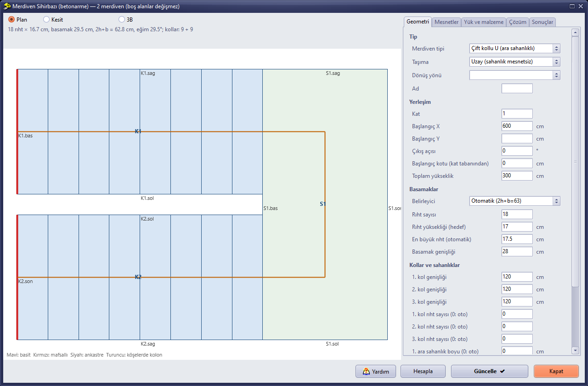Click the wizard app icon in title bar

click(7, 6)
